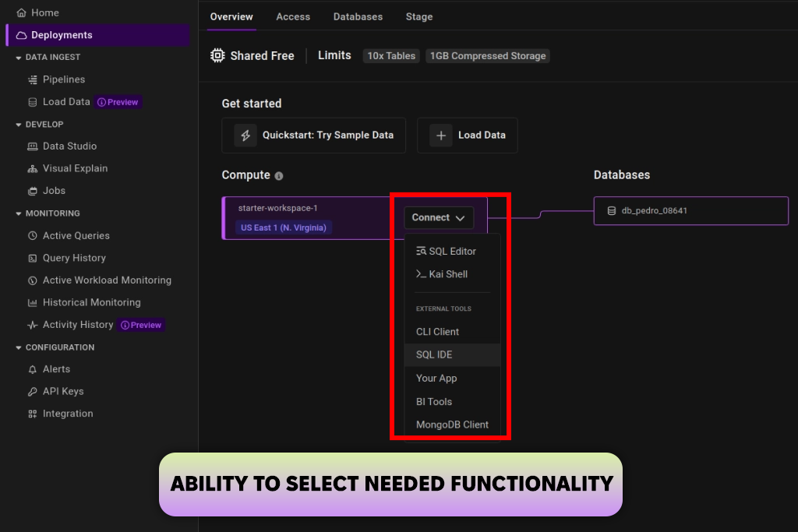Toggle the Connect dropdown button
Viewport: 798px width, 532px height.
click(439, 217)
